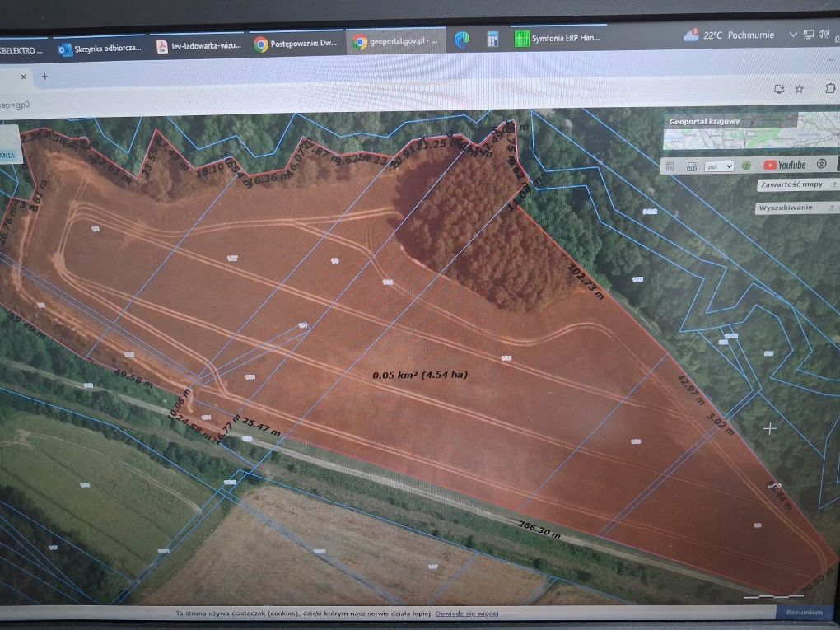840x630 pixels.
Task: Open the Geoportal krajowy overview minimap
Action: pyautogui.click(x=752, y=131)
